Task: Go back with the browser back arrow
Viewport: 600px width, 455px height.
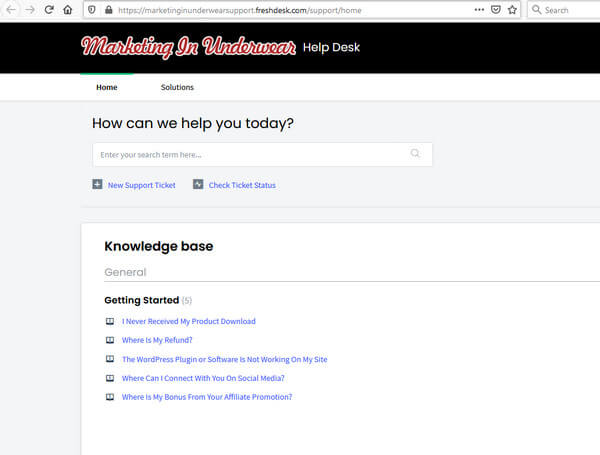Action: point(11,10)
